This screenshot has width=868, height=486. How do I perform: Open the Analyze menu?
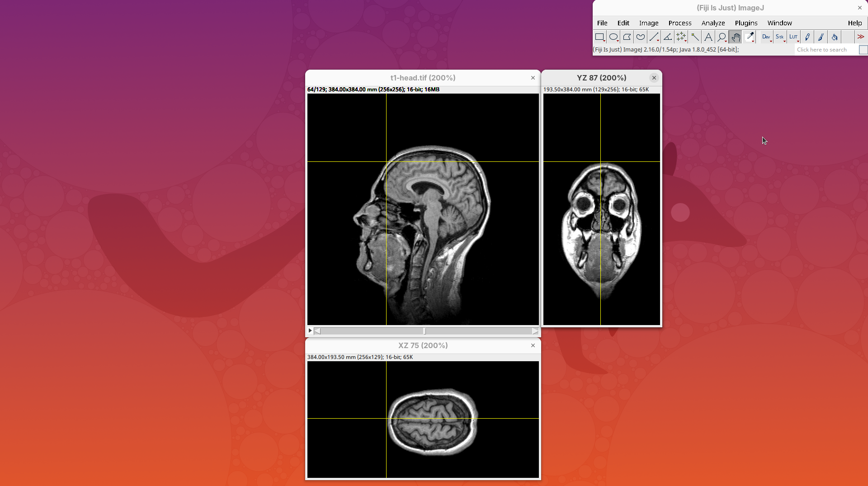pos(713,23)
